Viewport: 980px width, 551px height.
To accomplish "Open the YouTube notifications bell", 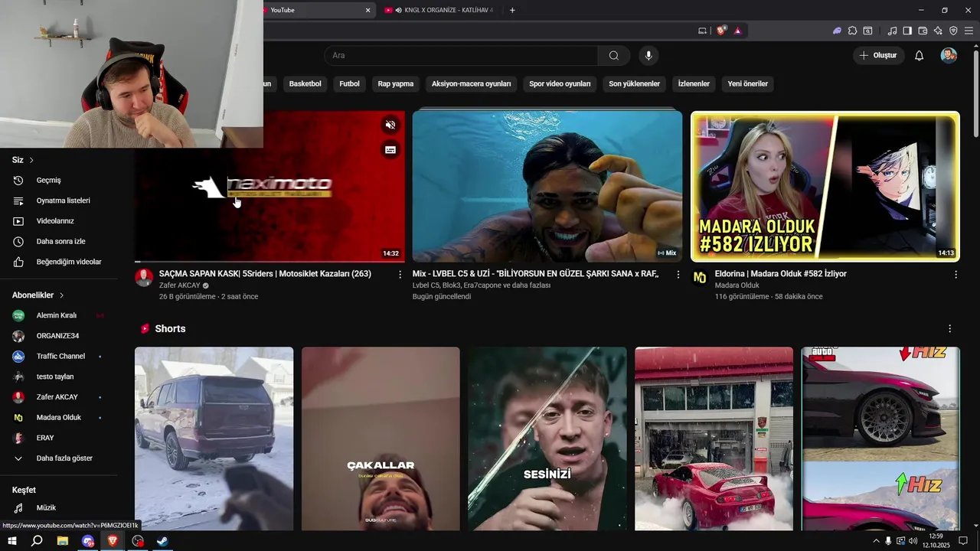I will 920,55.
